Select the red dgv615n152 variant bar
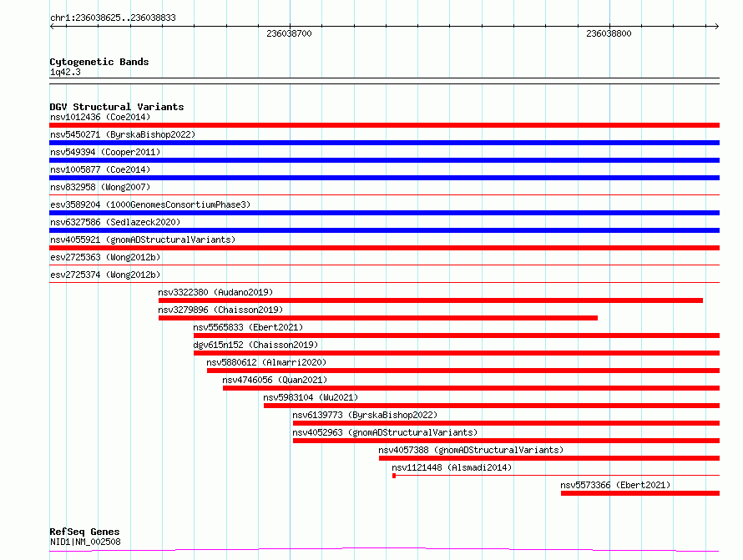 click(457, 353)
